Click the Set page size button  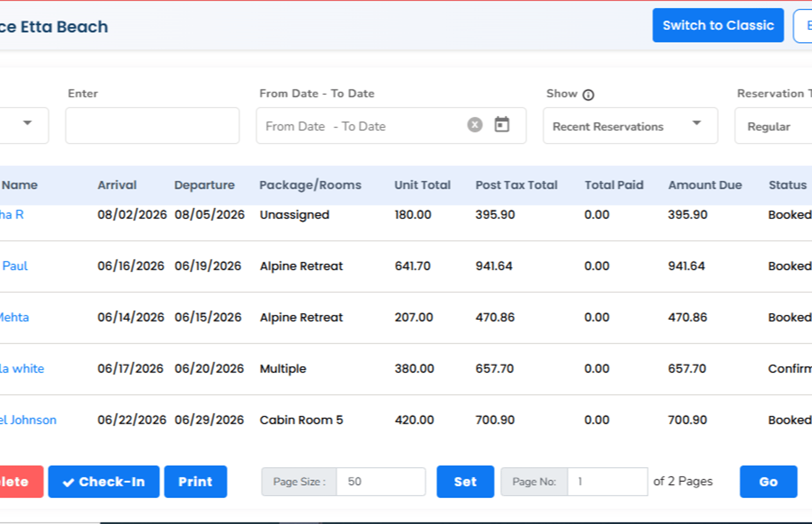(x=465, y=481)
